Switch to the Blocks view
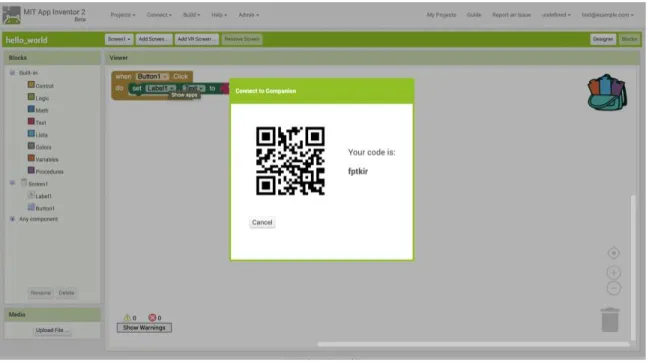The width and height of the screenshot is (649, 362). [629, 39]
